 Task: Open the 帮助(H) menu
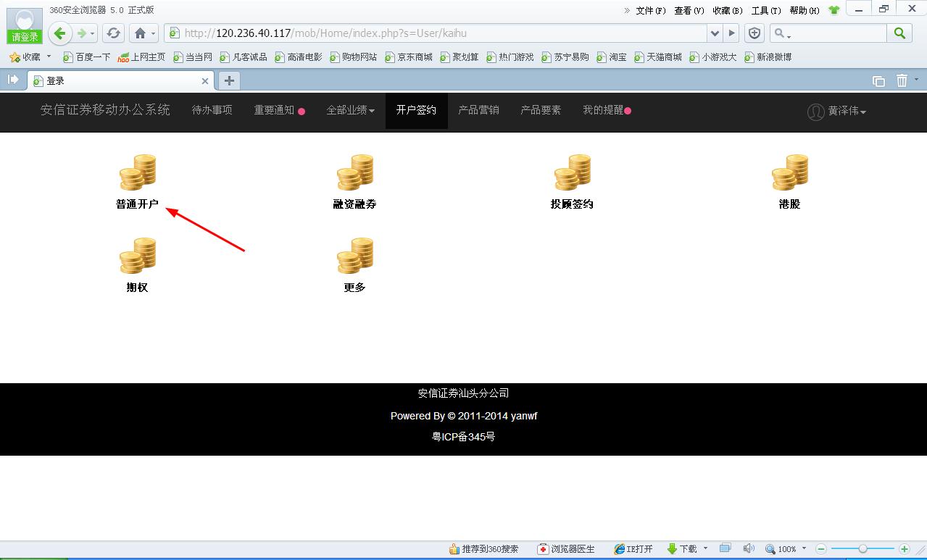click(x=805, y=10)
